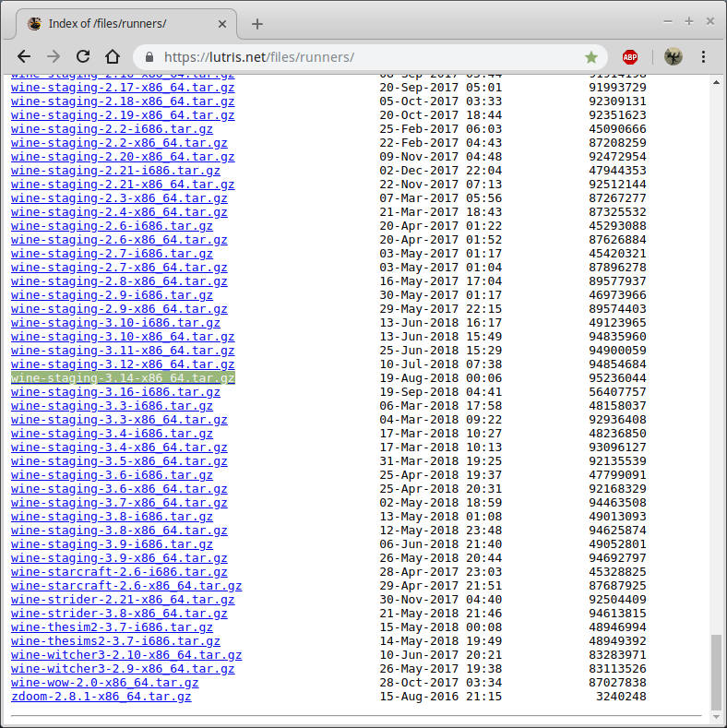This screenshot has height=728, width=727.
Task: Go back to previous page
Action: 24,57
